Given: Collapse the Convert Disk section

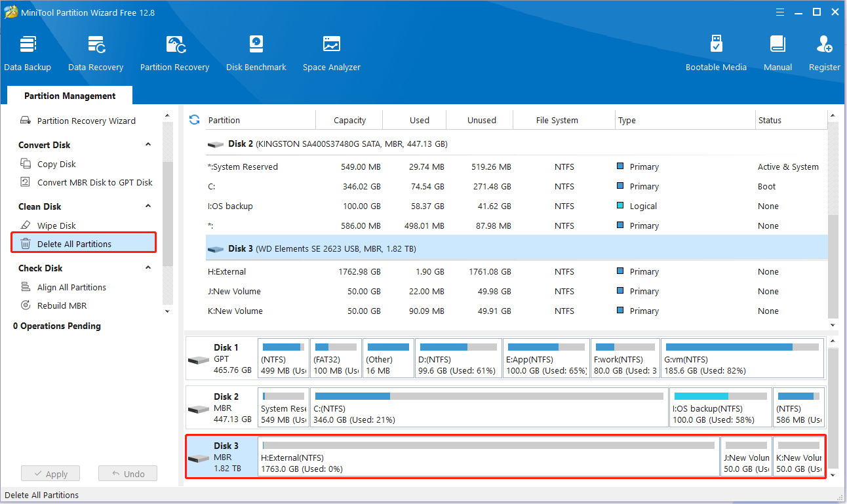Looking at the screenshot, I should pyautogui.click(x=148, y=145).
